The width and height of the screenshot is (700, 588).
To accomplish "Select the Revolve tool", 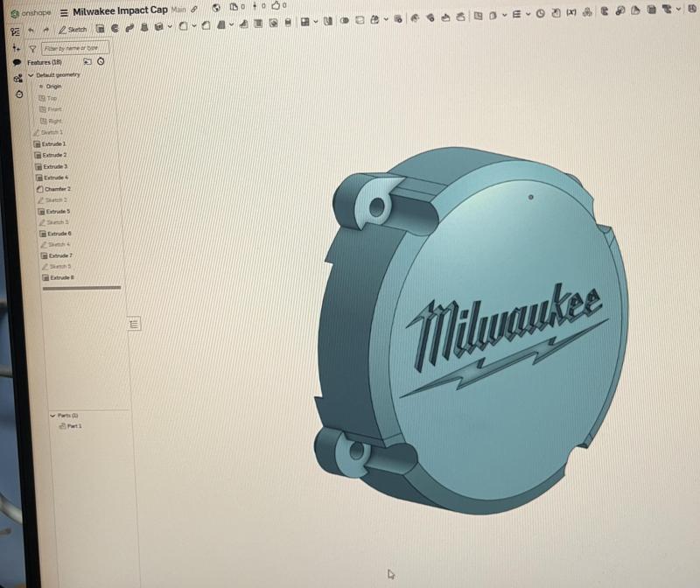I will 115,28.
